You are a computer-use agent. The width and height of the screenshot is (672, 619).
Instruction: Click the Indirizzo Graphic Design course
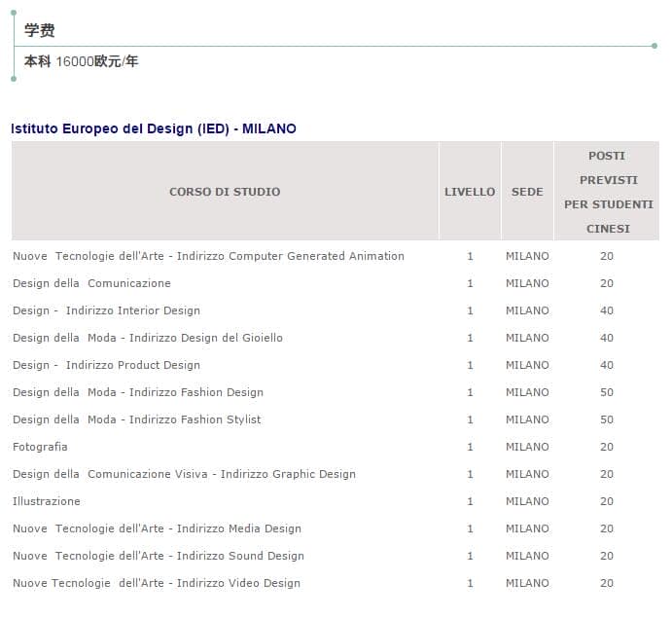(x=184, y=474)
